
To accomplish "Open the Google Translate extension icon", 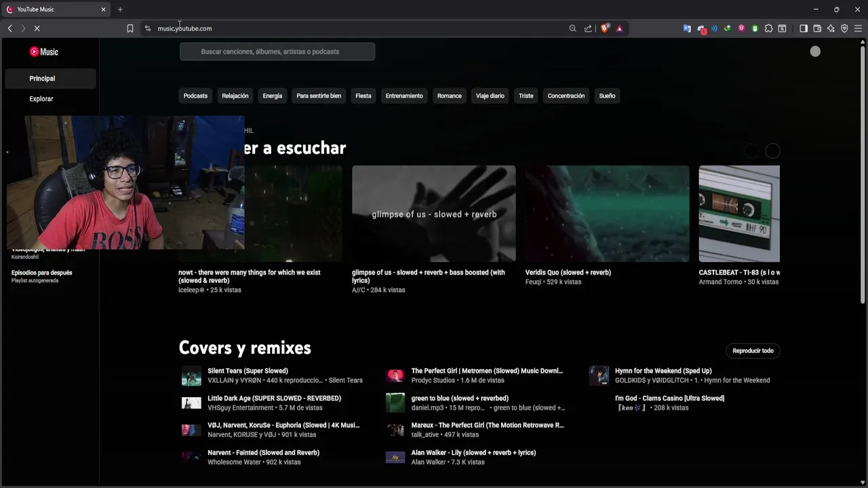I will point(687,28).
